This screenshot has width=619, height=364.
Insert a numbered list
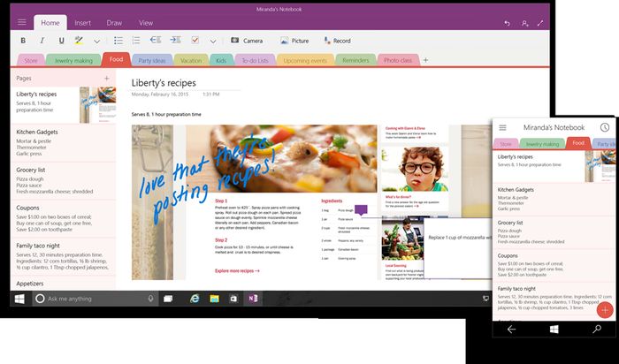point(136,41)
